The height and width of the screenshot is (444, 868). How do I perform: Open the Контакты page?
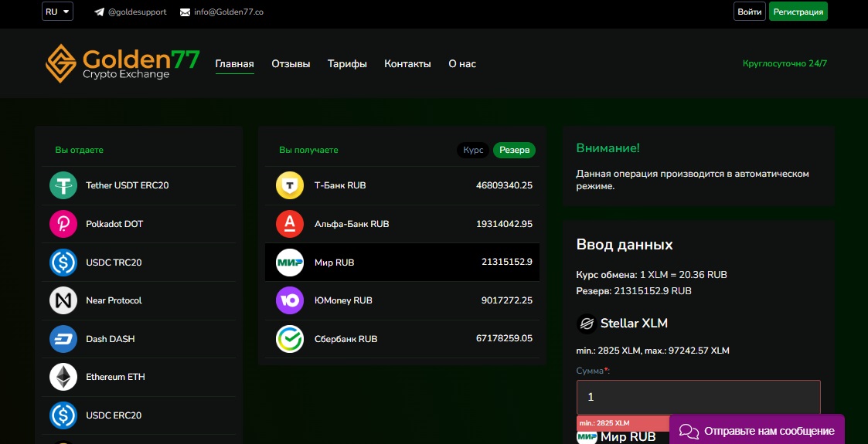coord(407,64)
